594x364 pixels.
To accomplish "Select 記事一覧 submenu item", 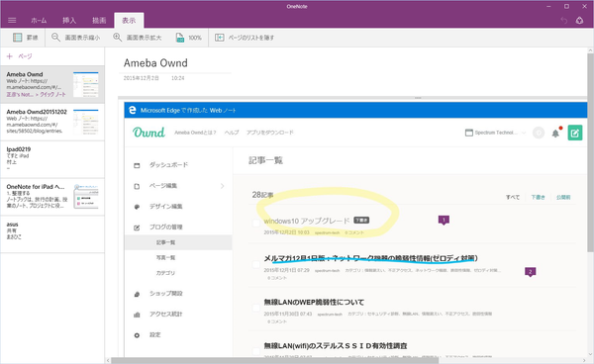I will point(178,242).
